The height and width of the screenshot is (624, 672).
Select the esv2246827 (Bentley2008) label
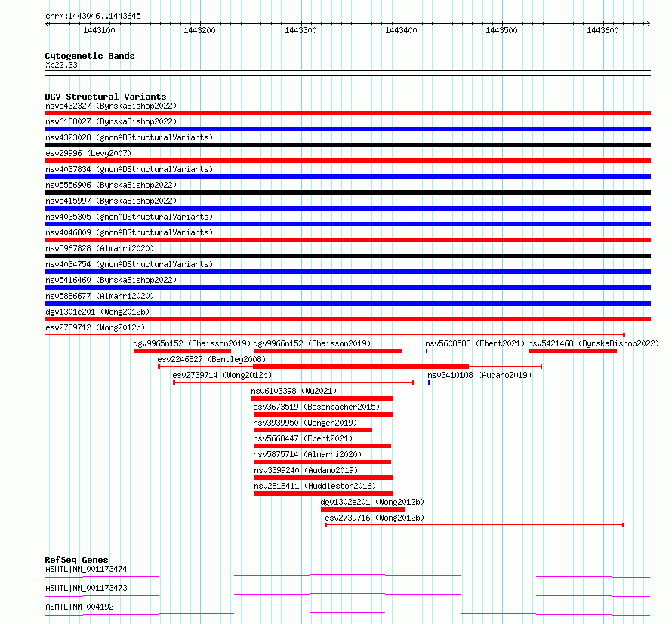tap(211, 359)
